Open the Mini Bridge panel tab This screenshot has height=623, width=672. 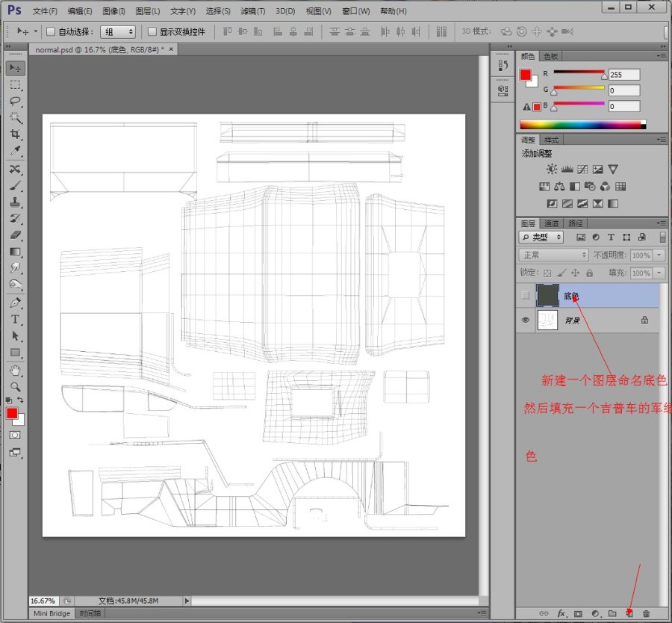click(x=52, y=613)
